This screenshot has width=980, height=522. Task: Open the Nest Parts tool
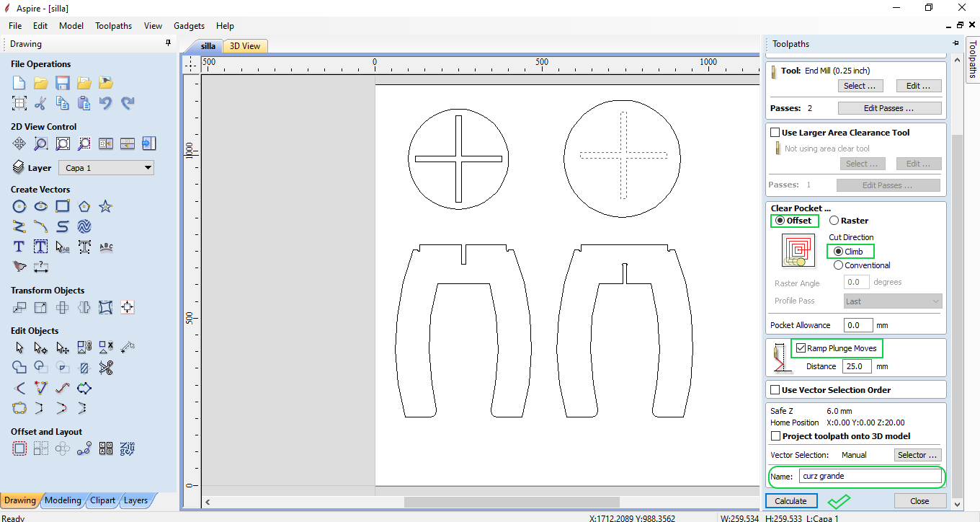tap(128, 448)
